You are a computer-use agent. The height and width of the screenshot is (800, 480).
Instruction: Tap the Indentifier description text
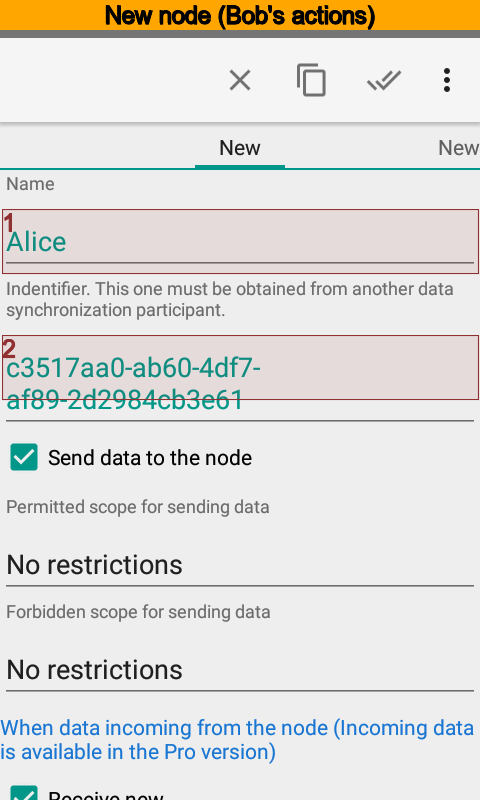[230, 299]
